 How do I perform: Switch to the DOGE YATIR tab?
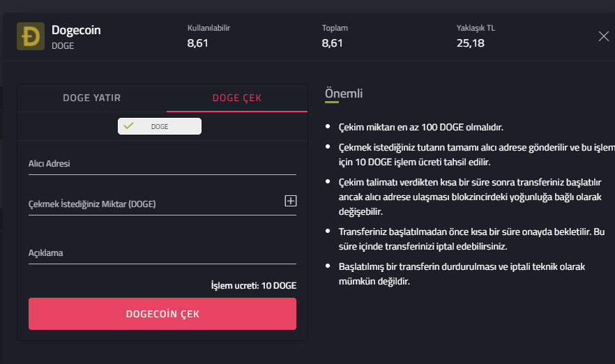(92, 98)
